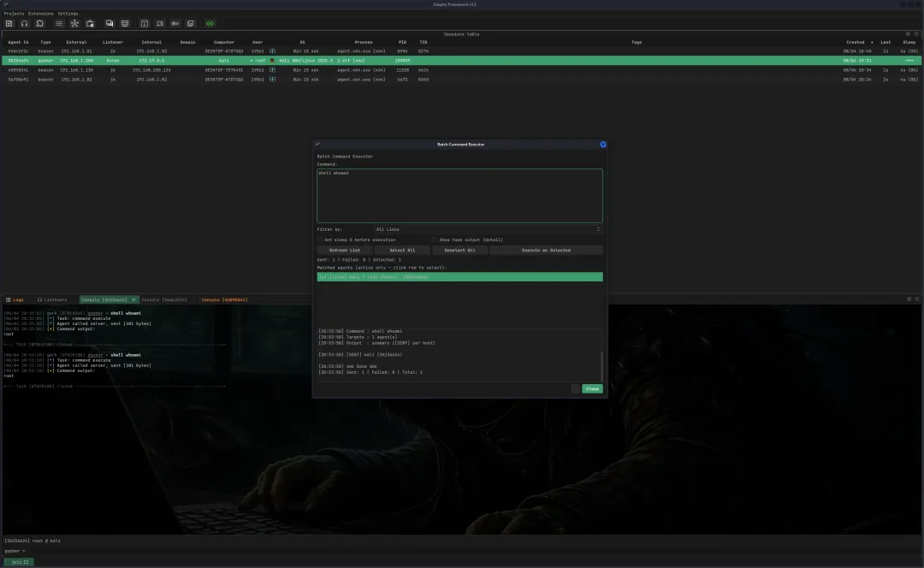This screenshot has width=924, height=568.
Task: Show the sessions table list-lines icon
Action: (59, 24)
